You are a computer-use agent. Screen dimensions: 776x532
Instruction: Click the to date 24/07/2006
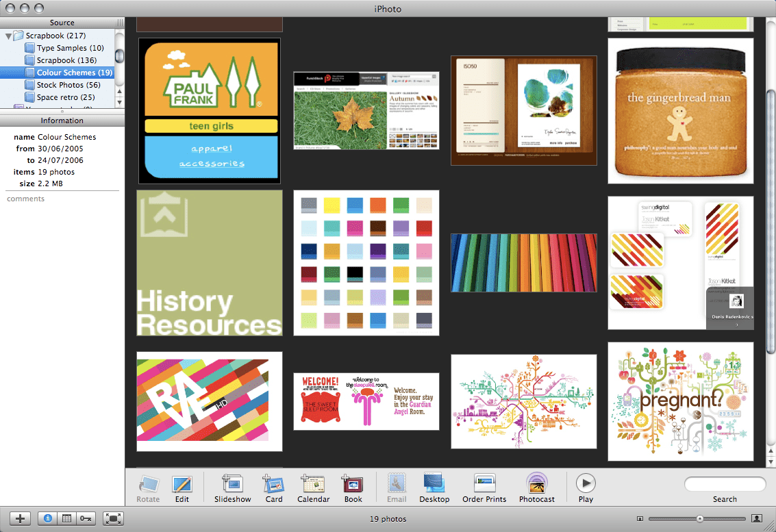click(60, 160)
